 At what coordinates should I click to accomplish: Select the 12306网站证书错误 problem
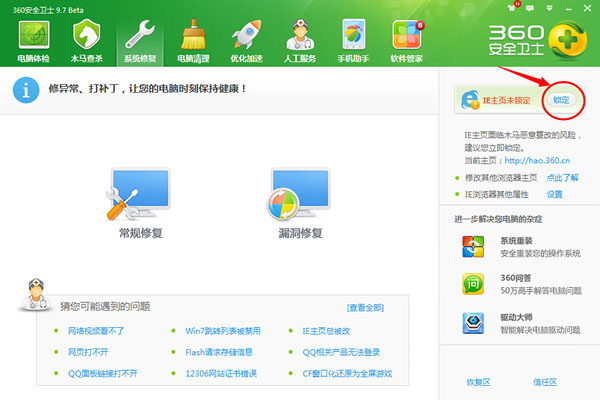pyautogui.click(x=221, y=374)
